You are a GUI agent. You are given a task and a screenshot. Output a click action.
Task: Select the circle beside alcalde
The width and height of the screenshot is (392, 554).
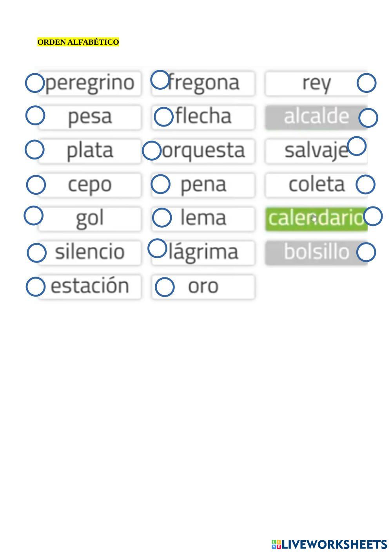tap(368, 118)
